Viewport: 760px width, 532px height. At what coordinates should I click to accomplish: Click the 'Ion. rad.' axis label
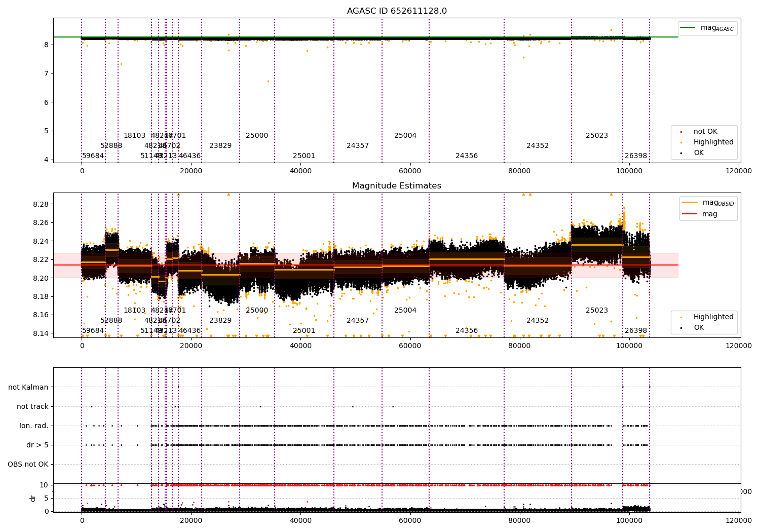pyautogui.click(x=34, y=426)
